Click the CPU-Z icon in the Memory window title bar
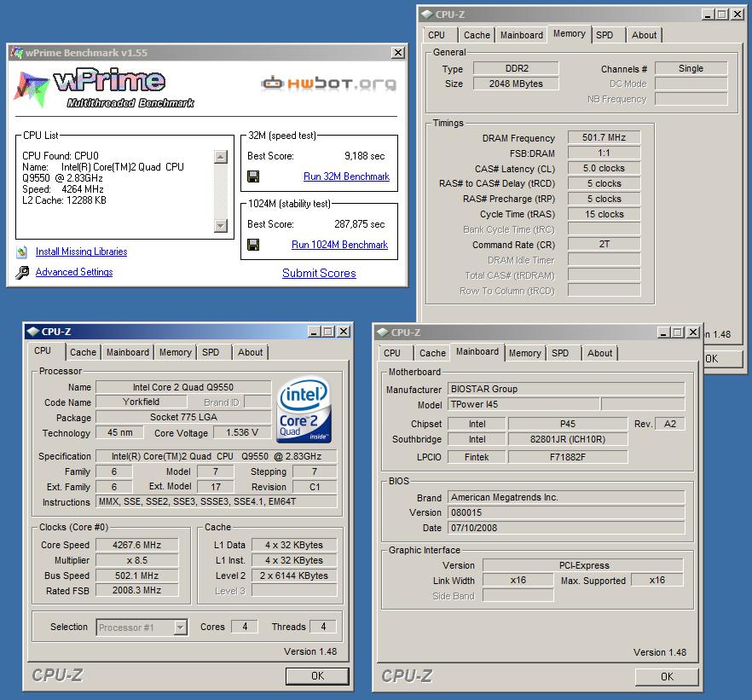This screenshot has height=700, width=752. (x=427, y=14)
